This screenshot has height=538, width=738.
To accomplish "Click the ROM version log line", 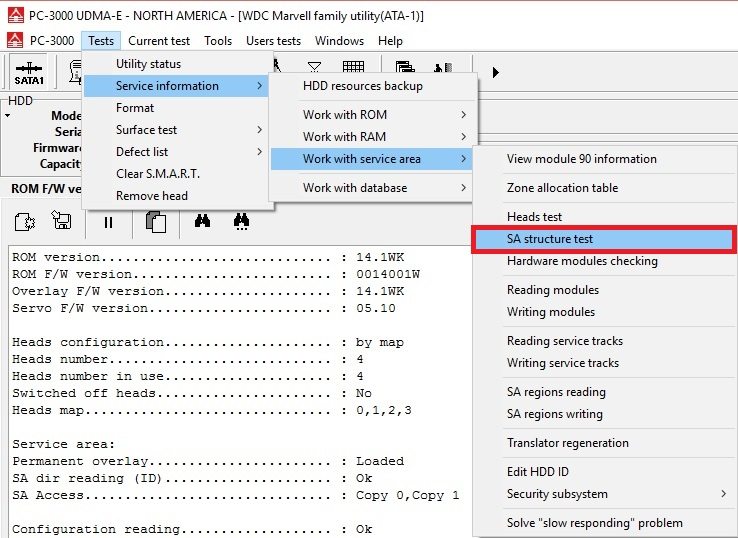I will (208, 257).
